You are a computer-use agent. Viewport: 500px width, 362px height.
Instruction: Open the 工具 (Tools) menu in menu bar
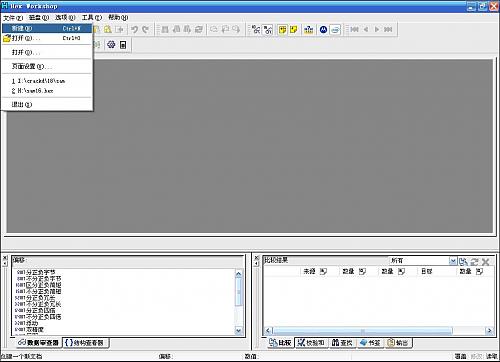point(92,17)
